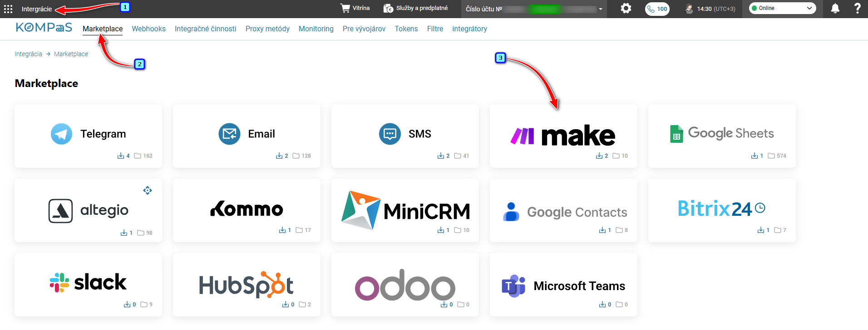Open the user avatar profile
Viewport: 868px width, 330px height.
[x=689, y=9]
